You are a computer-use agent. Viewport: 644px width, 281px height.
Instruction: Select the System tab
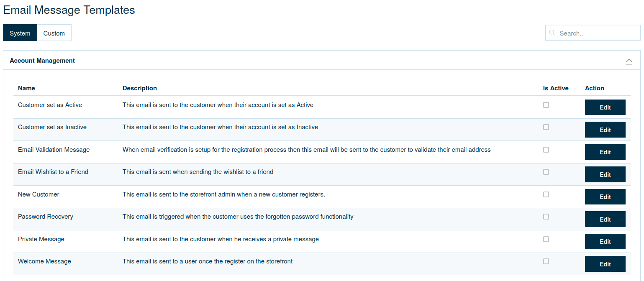(20, 33)
